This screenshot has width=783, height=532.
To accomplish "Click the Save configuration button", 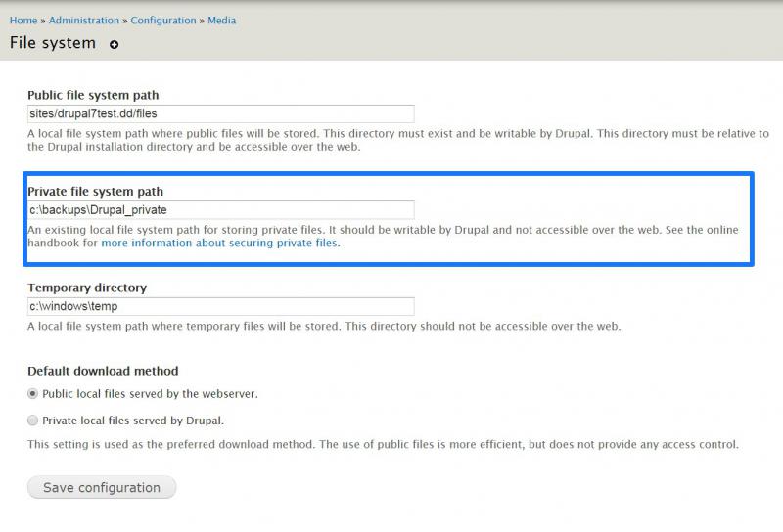I will (102, 488).
